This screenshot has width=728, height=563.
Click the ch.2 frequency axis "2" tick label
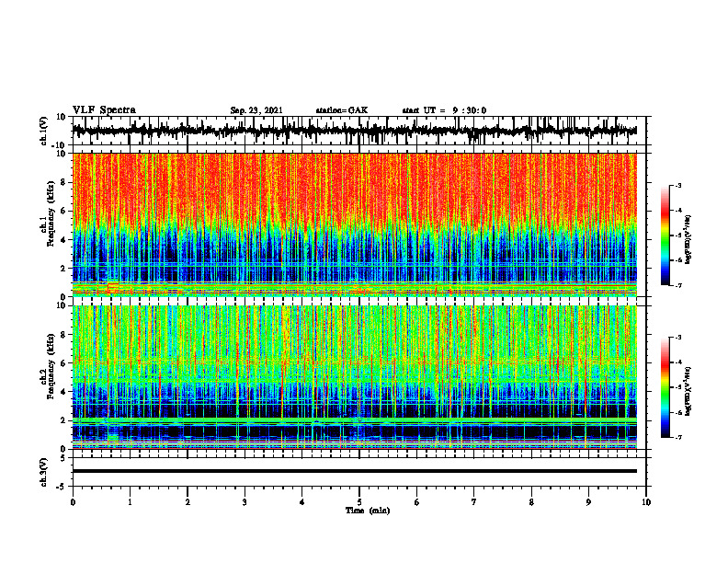click(x=63, y=420)
